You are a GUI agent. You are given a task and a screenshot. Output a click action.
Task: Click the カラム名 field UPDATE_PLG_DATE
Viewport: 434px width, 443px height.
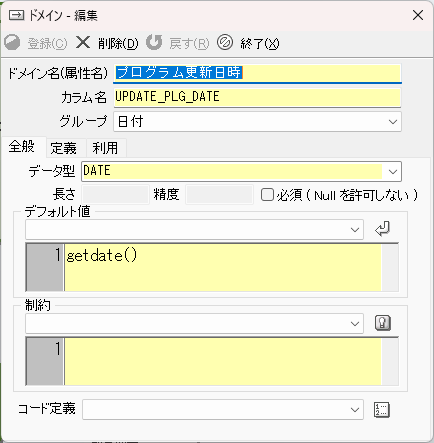point(257,97)
